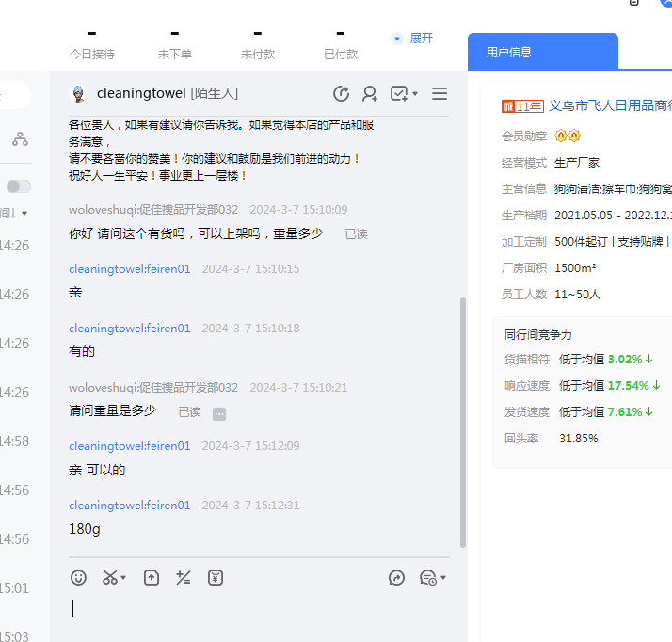Click the refresh history clock icon
The height and width of the screenshot is (642, 672).
(341, 94)
